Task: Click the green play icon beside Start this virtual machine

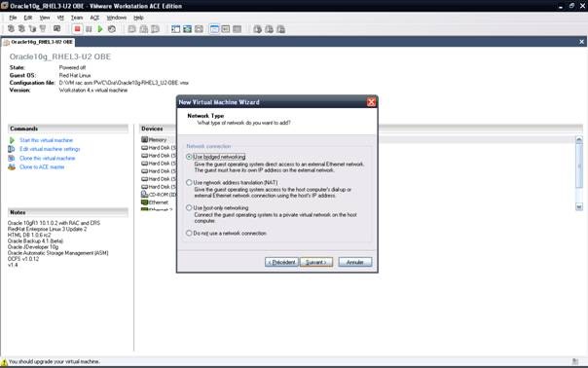Action: (12, 140)
